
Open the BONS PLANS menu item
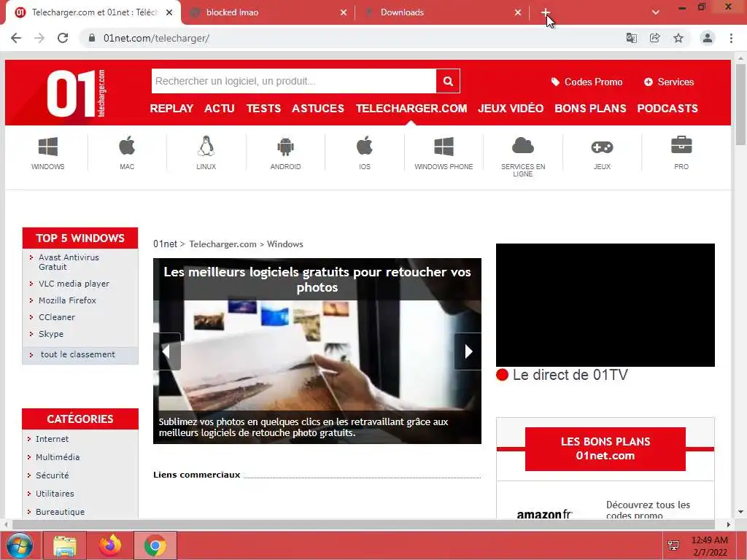tap(590, 109)
